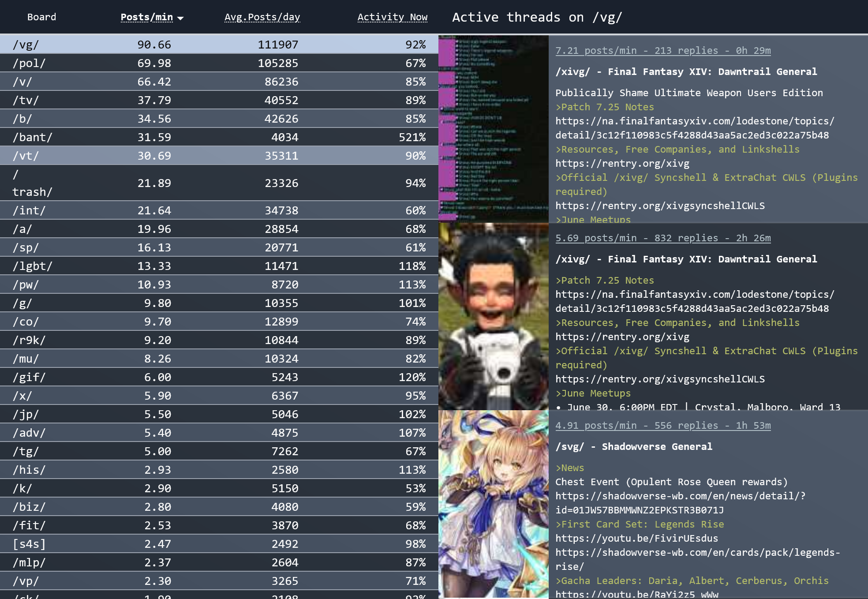
Task: Select the /co/ board row
Action: point(219,322)
